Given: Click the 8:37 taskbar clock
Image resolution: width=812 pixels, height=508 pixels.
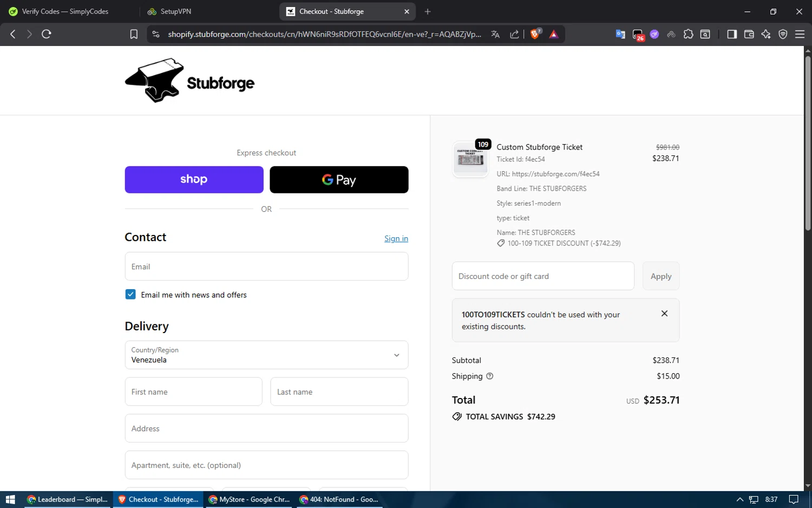Looking at the screenshot, I should click(771, 499).
